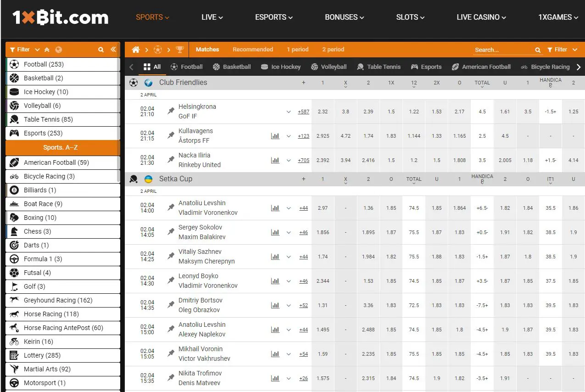Click the football breadcrumb icon
Screen dimensions: 585x392
158,50
